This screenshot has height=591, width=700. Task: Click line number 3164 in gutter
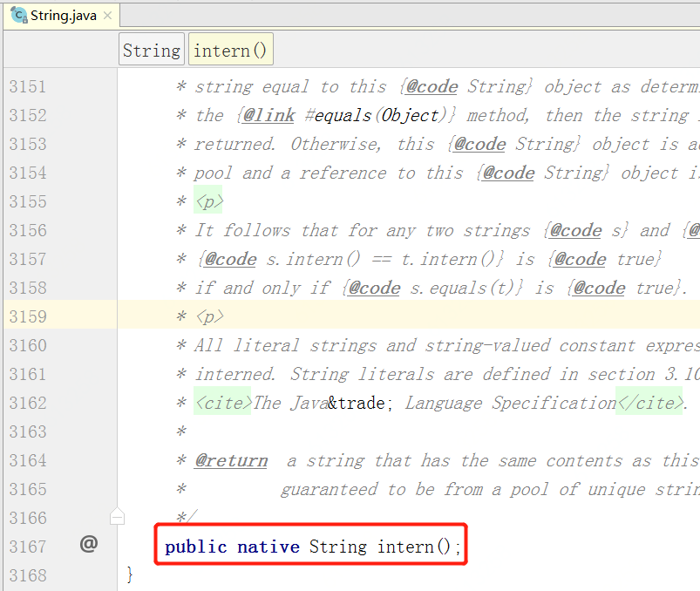pos(28,460)
